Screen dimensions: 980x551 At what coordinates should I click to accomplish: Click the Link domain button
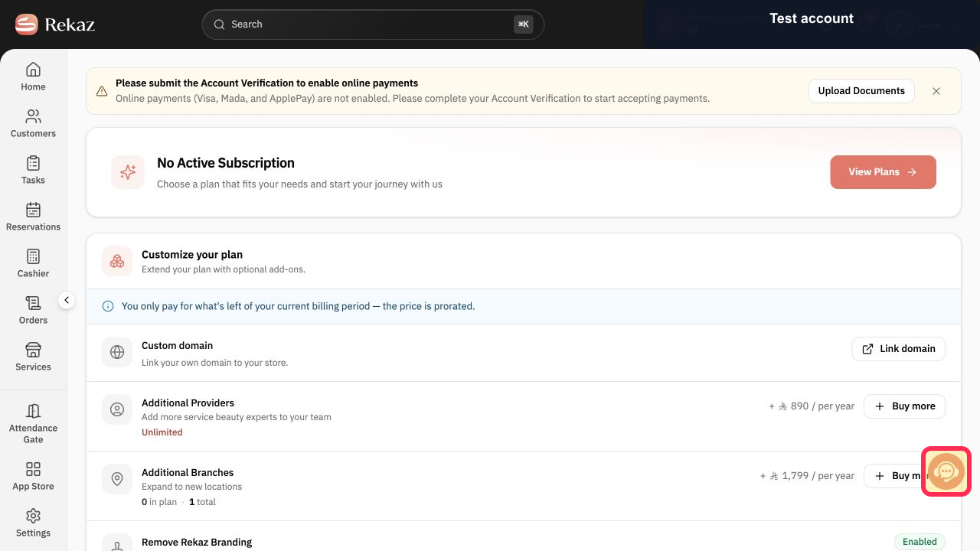coord(899,349)
